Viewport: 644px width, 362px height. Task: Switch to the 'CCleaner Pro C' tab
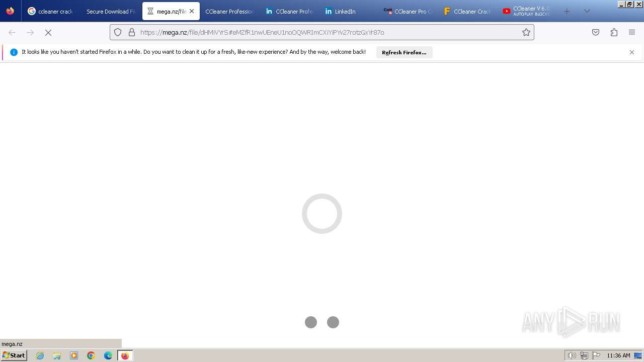(x=409, y=11)
